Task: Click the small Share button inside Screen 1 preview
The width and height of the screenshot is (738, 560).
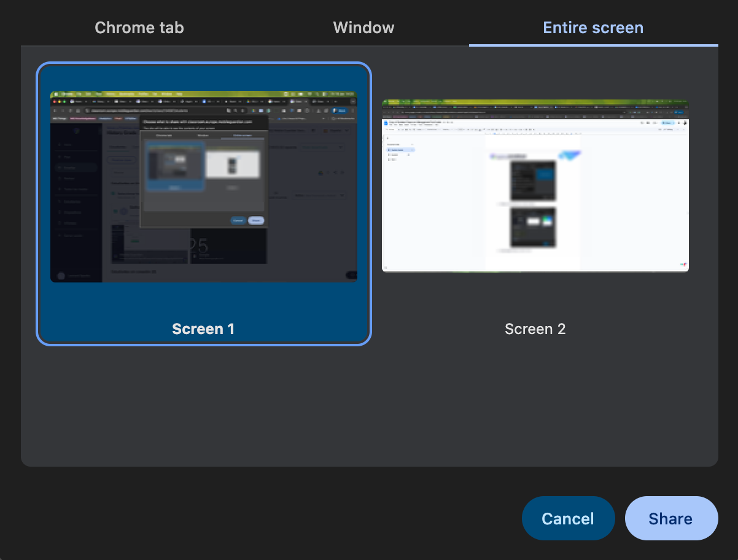Action: click(257, 220)
